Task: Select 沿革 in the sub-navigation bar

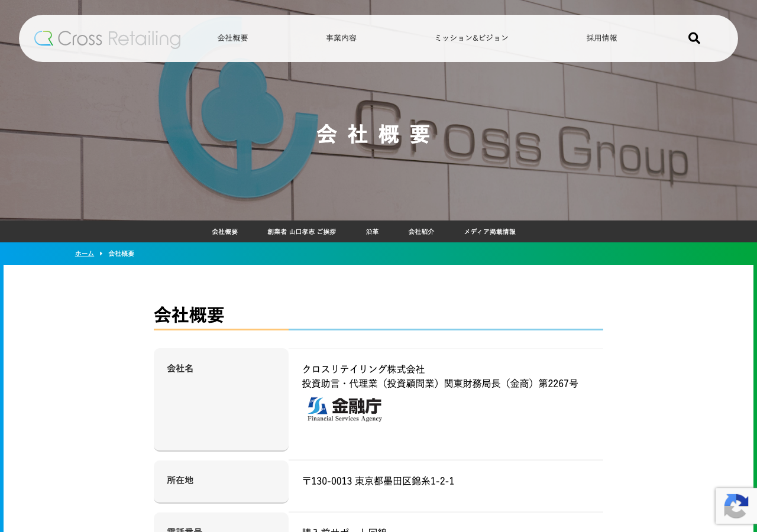Action: point(372,232)
